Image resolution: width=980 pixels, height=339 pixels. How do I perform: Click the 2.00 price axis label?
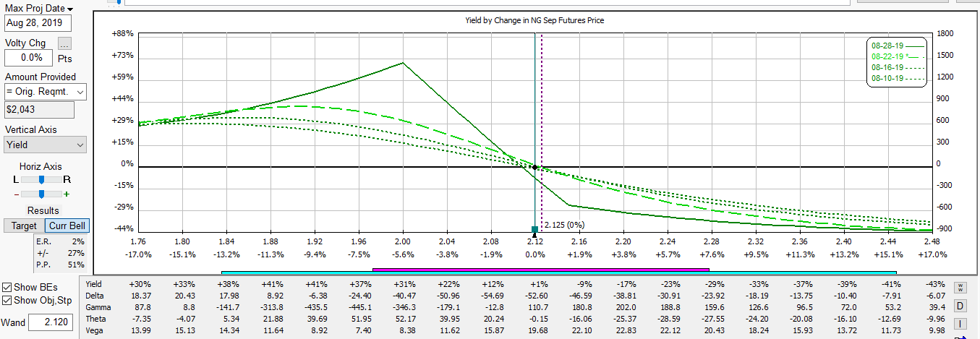point(403,241)
